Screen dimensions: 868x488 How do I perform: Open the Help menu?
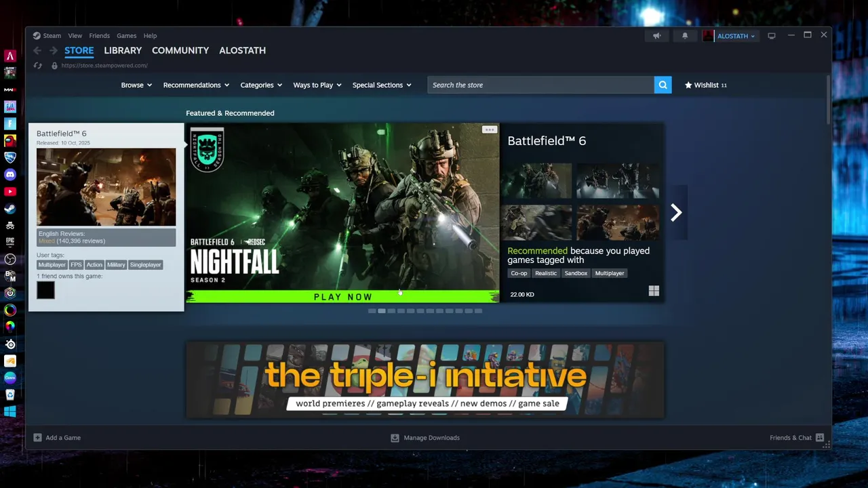[150, 36]
